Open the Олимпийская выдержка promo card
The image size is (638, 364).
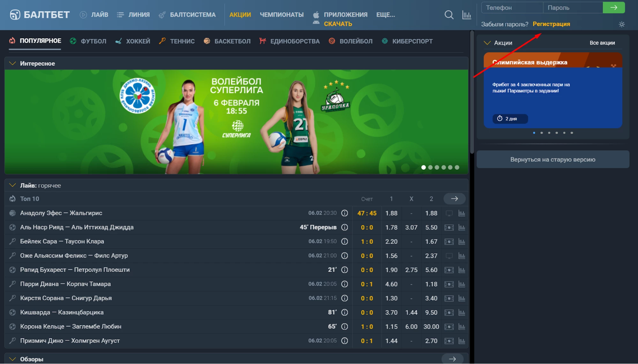click(x=552, y=90)
